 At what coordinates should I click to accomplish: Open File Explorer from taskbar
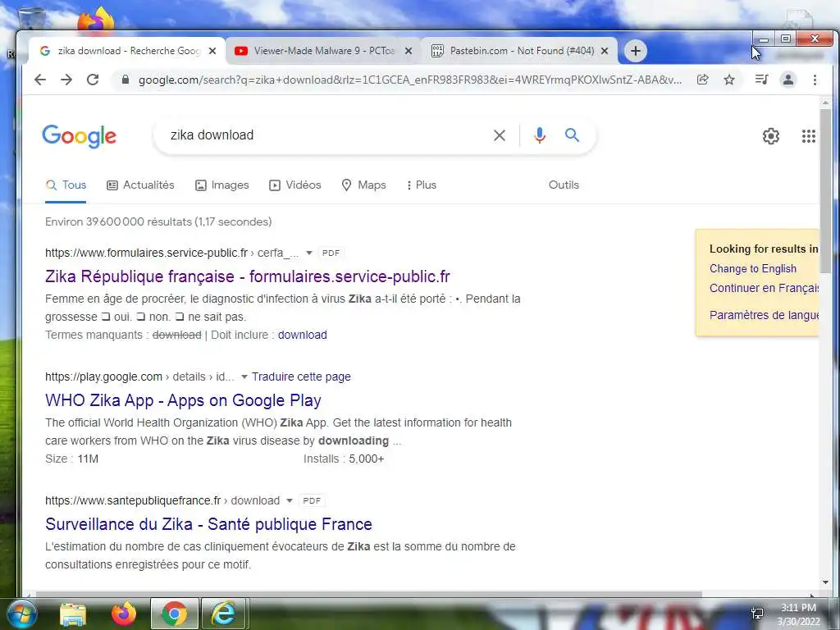[x=73, y=614]
